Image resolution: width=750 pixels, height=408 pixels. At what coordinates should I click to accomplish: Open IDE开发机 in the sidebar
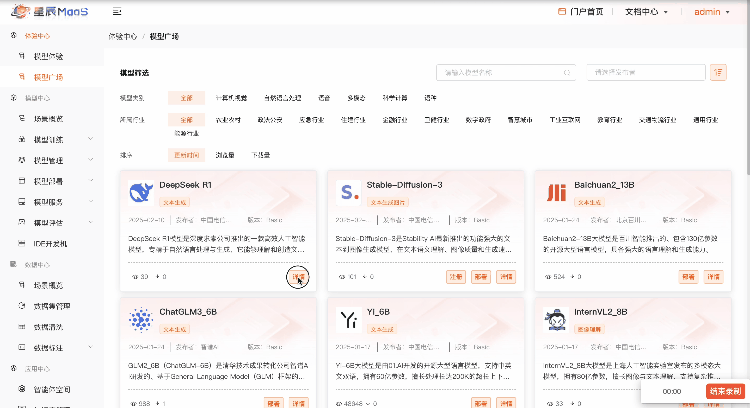point(52,243)
